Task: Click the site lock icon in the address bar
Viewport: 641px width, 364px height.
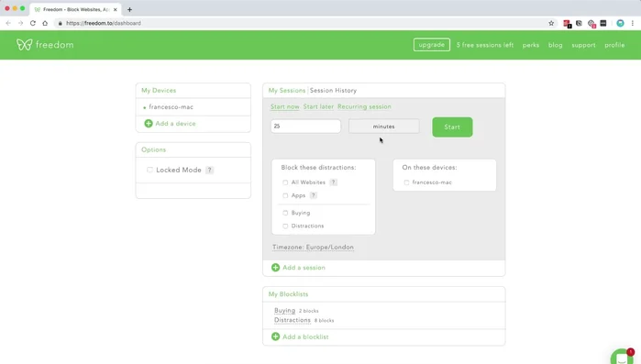Action: tap(61, 23)
